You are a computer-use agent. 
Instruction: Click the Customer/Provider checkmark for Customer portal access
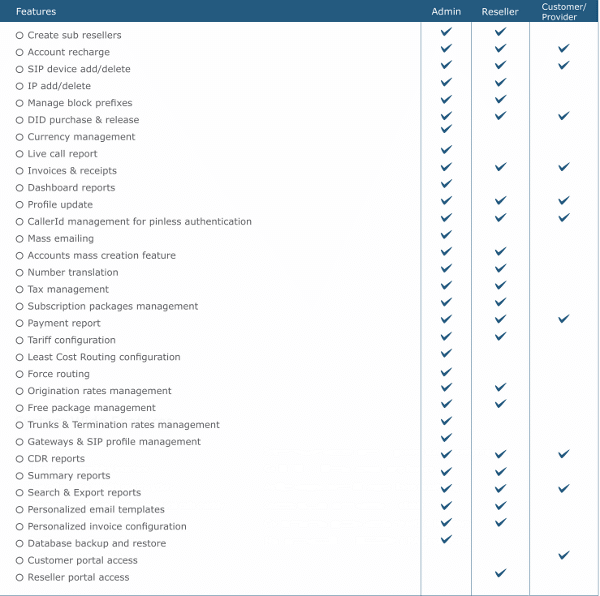pyautogui.click(x=564, y=555)
